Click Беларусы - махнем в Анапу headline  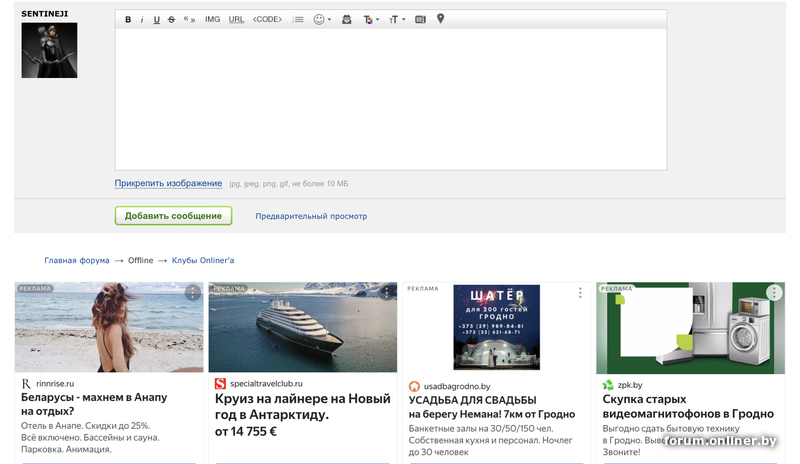pos(94,404)
